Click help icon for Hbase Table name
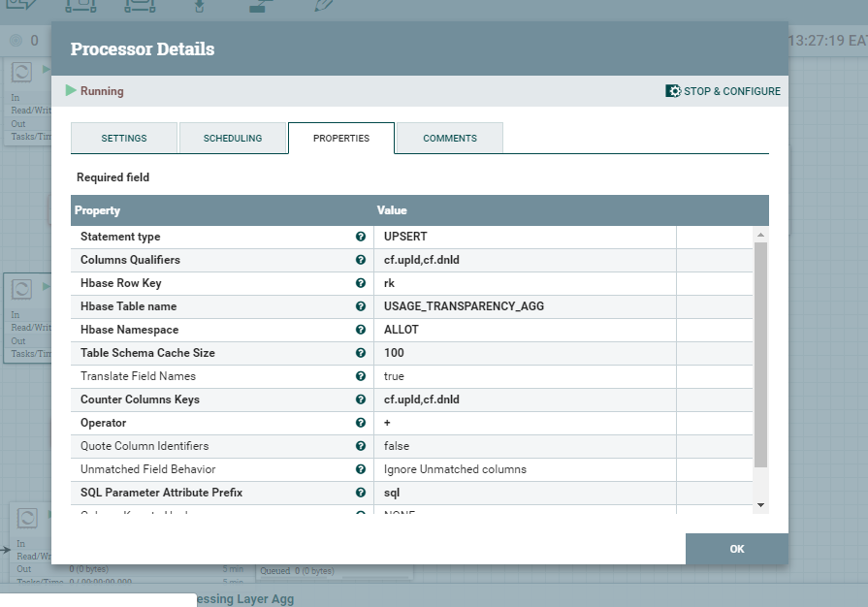The height and width of the screenshot is (607, 868). coord(361,306)
